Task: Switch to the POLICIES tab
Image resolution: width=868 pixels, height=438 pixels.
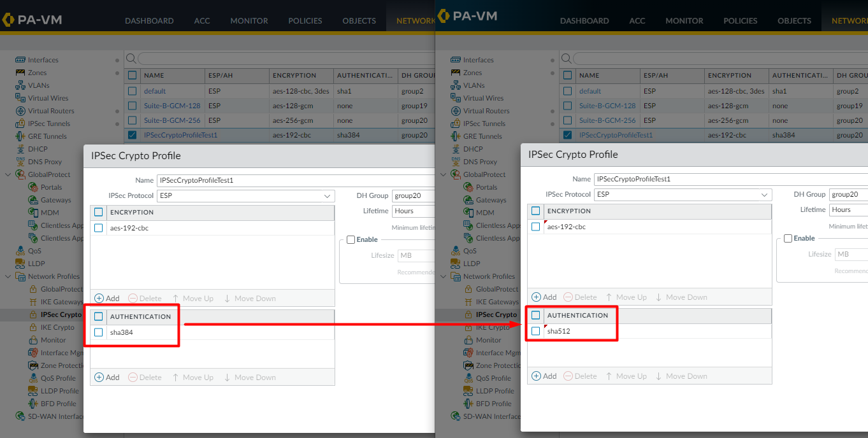Action: pyautogui.click(x=305, y=20)
